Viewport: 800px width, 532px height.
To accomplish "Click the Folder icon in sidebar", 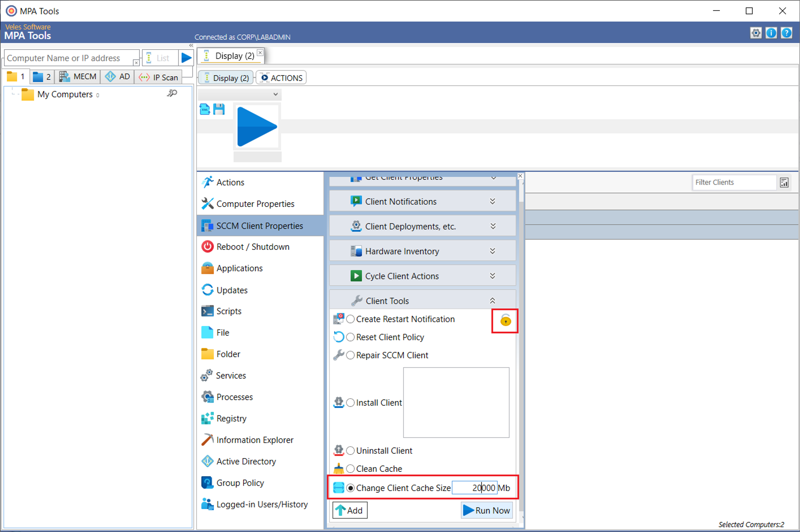I will 207,354.
